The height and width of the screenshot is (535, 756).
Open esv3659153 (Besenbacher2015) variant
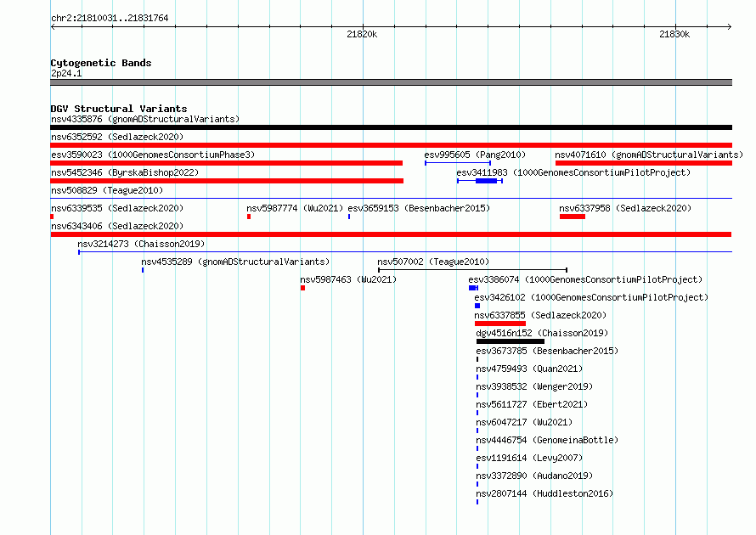tap(419, 208)
